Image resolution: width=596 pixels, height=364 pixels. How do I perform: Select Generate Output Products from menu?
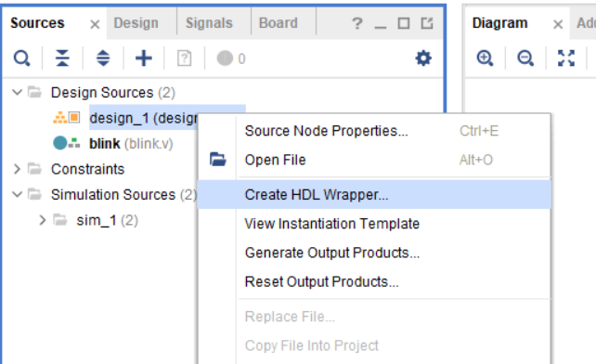click(332, 253)
